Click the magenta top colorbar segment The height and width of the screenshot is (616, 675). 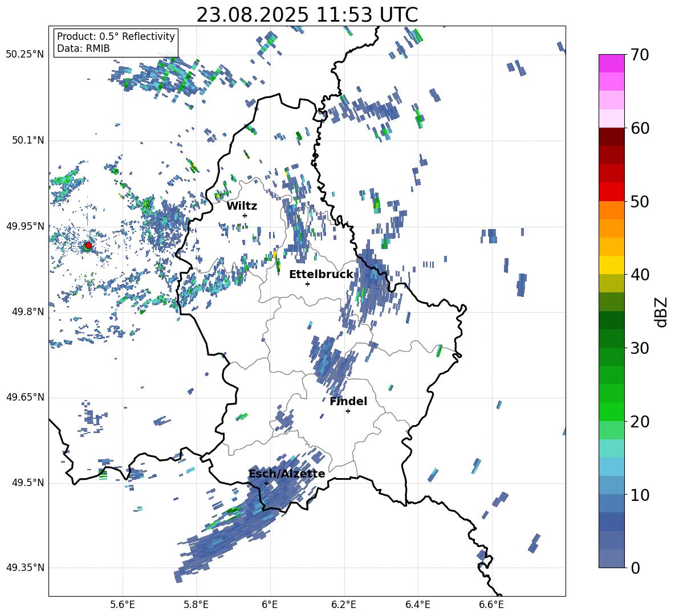click(x=611, y=63)
